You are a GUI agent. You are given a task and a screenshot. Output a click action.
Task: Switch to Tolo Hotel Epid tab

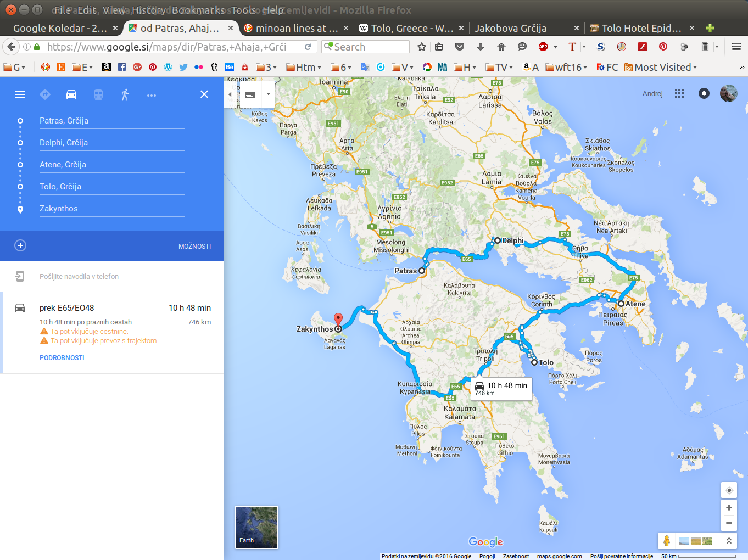coord(641,28)
